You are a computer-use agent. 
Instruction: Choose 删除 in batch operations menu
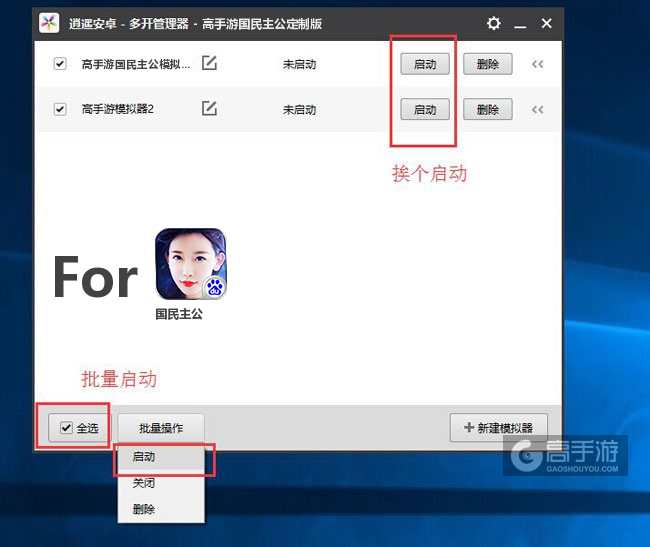click(161, 508)
